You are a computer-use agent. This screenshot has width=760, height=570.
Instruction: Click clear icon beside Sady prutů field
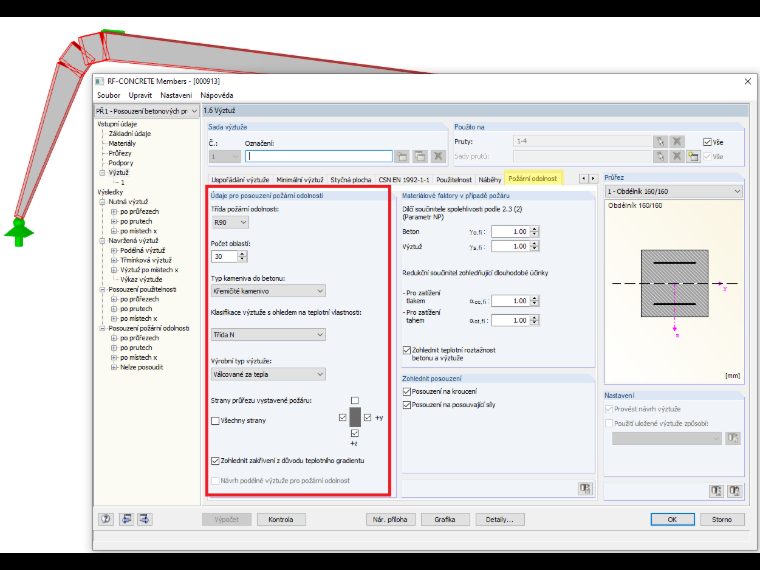(x=677, y=157)
